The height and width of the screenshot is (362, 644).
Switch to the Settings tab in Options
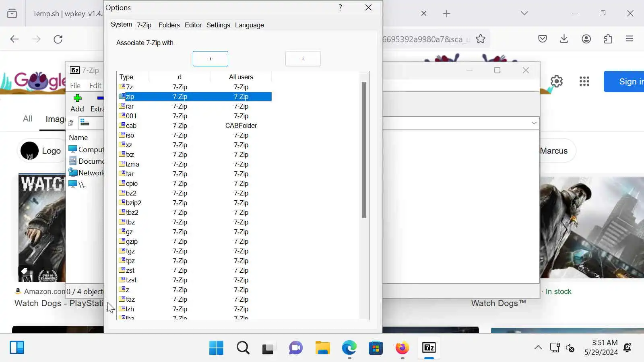coord(218,25)
